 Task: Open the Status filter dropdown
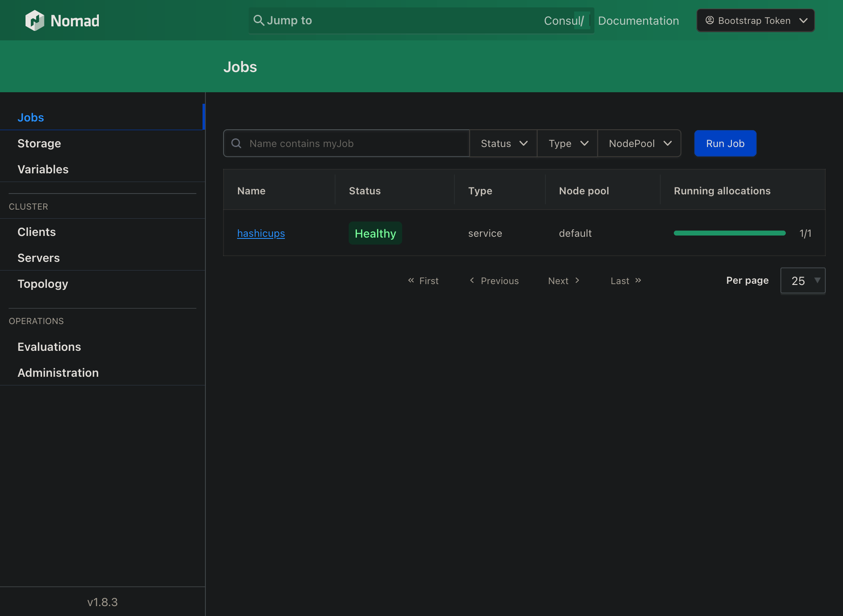click(x=503, y=143)
